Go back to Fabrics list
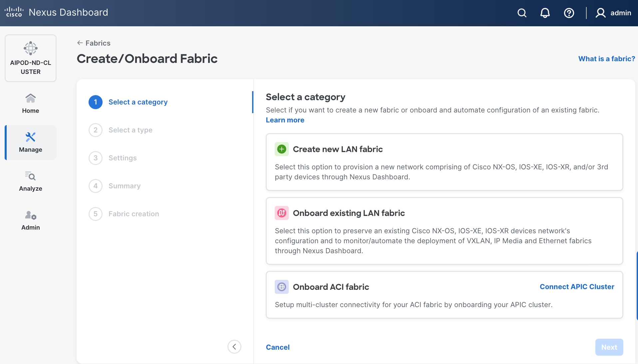The image size is (638, 364). [94, 43]
